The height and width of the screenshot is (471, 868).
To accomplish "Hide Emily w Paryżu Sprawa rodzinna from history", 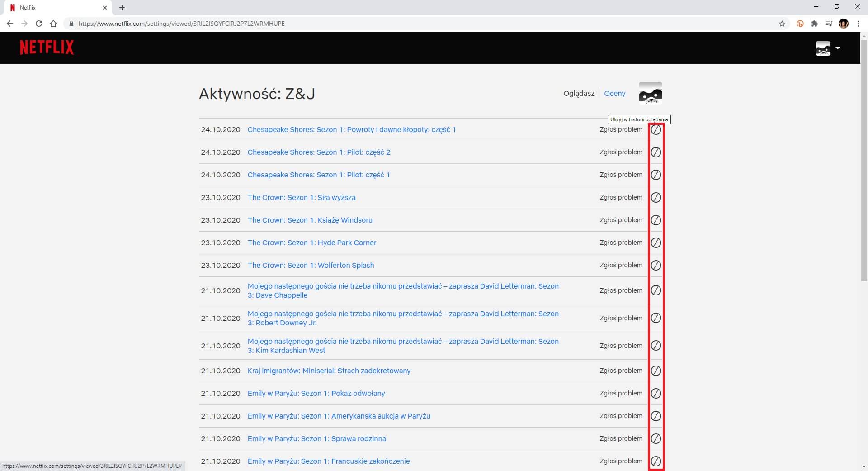I will click(x=656, y=439).
